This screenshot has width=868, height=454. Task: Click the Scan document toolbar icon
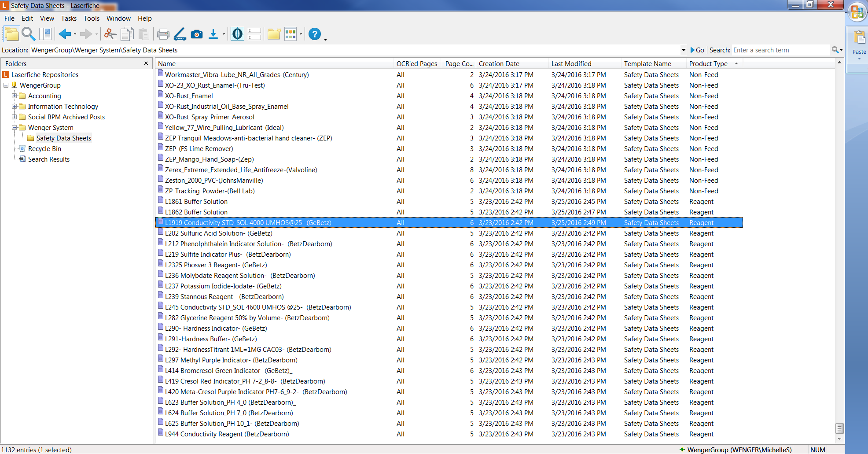point(180,34)
